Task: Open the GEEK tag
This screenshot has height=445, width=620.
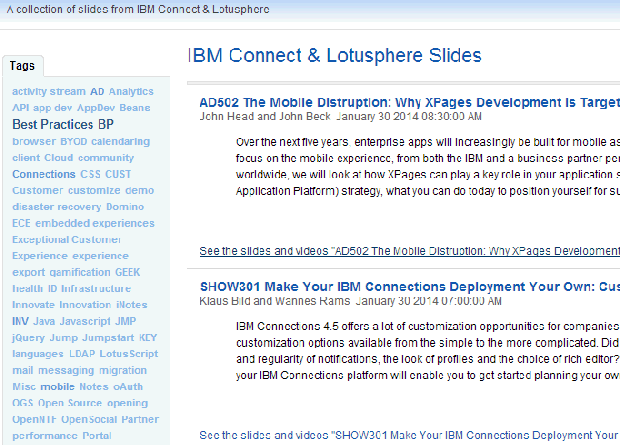Action: 128,272
